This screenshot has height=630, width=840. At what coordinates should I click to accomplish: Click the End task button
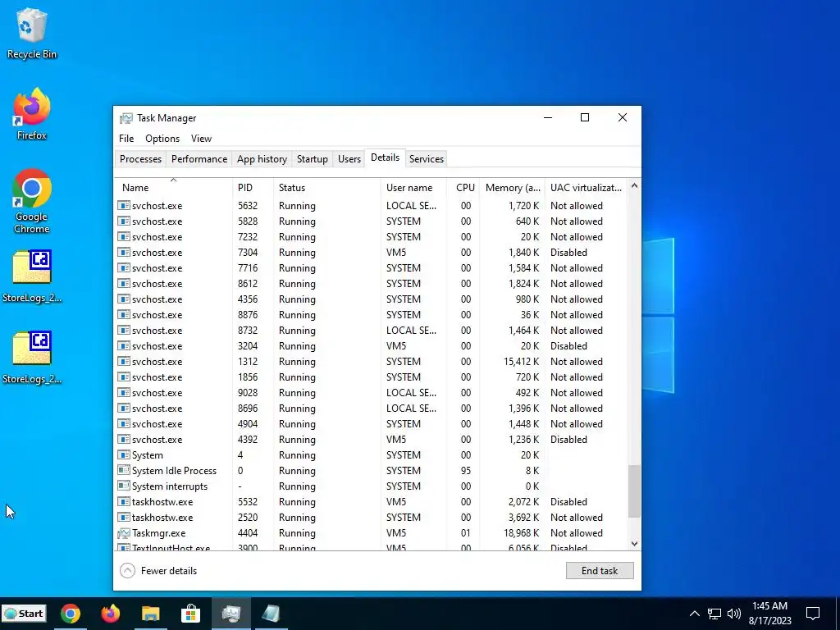[600, 571]
